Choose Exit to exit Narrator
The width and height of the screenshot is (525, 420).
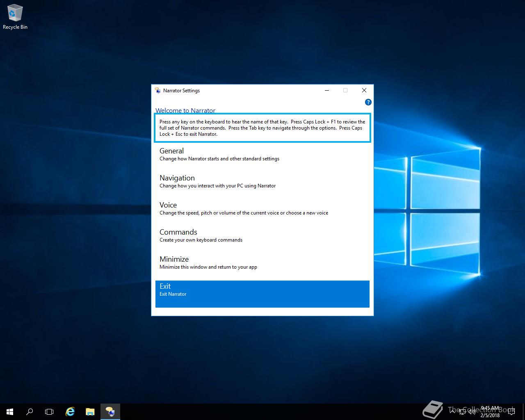click(262, 294)
